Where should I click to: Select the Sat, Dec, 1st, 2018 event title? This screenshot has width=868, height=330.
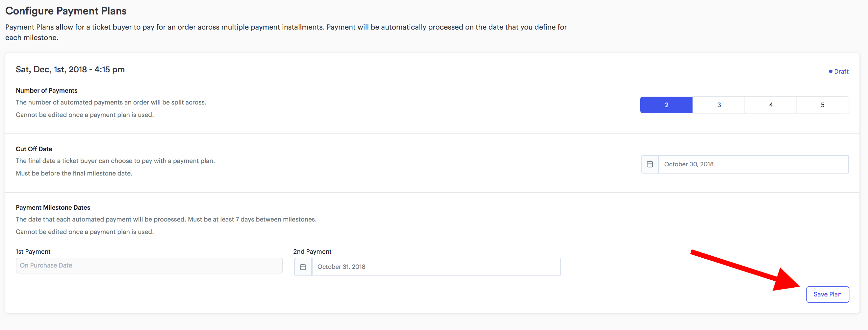coord(70,69)
